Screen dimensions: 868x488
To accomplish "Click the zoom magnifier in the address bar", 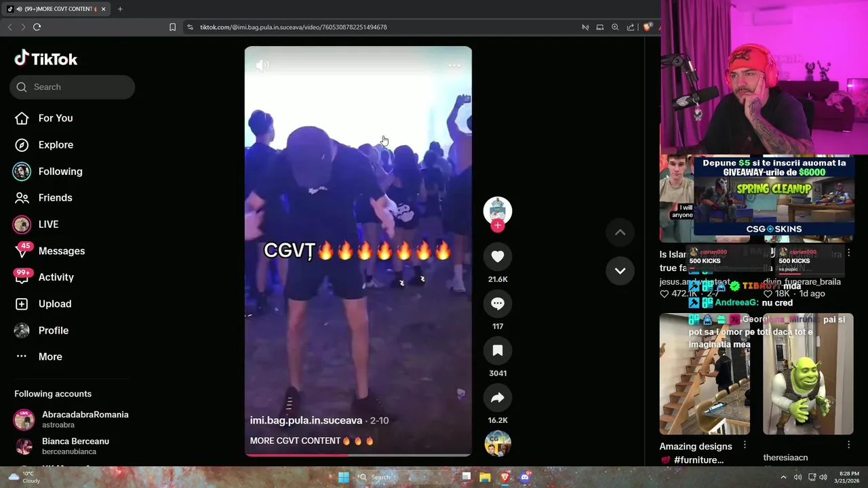I will [615, 27].
